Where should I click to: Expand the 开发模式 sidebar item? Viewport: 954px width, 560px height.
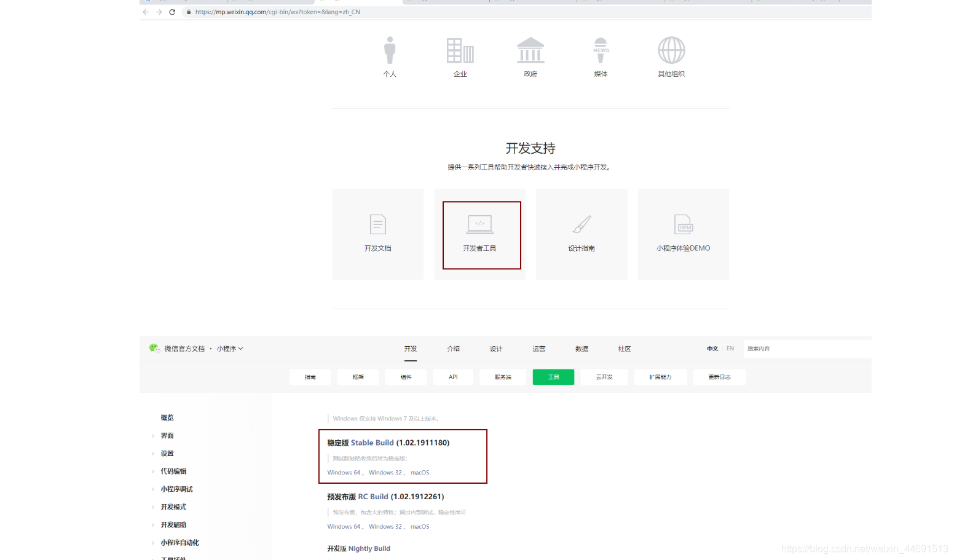[173, 507]
